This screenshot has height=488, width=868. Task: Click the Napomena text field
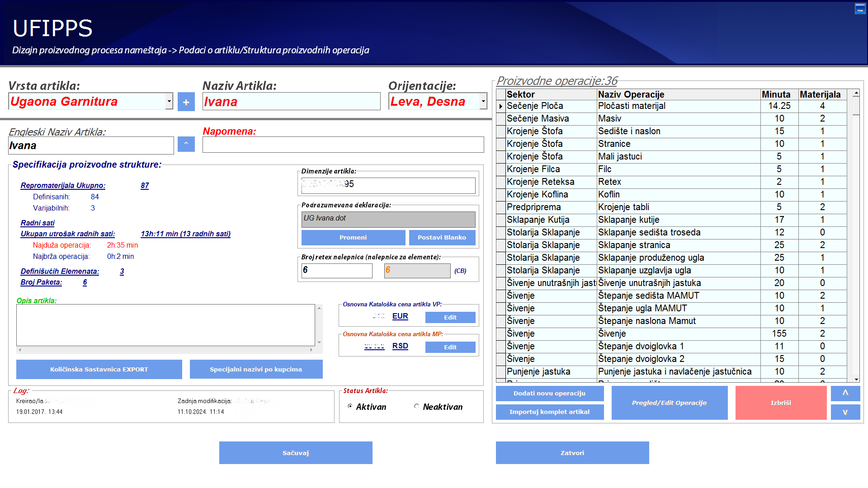[343, 145]
